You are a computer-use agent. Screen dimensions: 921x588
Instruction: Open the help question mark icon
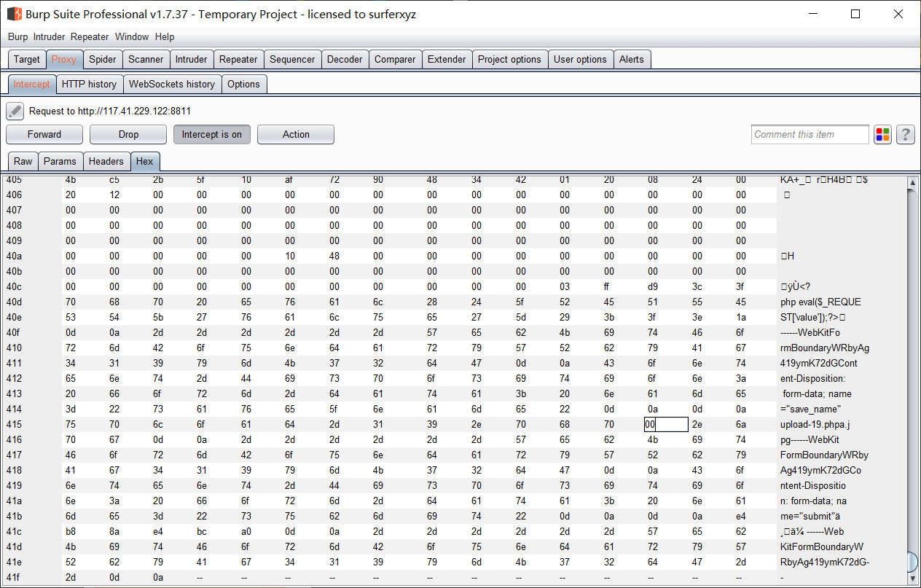click(x=906, y=134)
